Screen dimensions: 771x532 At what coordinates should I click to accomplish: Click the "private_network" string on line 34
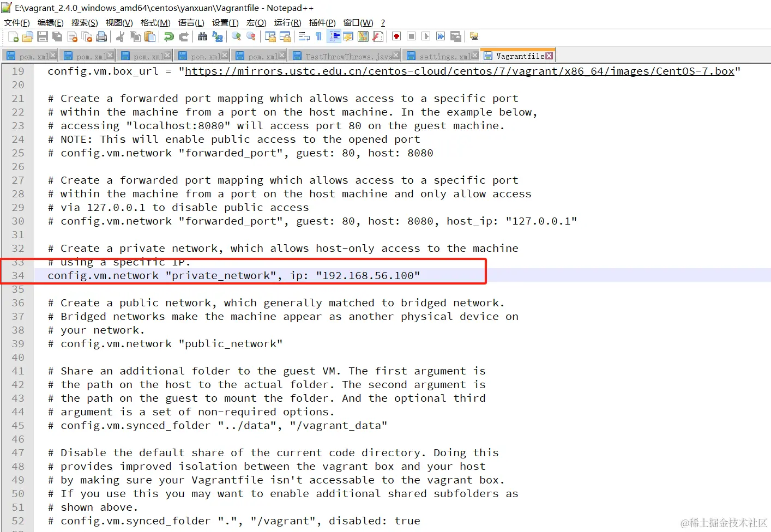[x=221, y=275]
